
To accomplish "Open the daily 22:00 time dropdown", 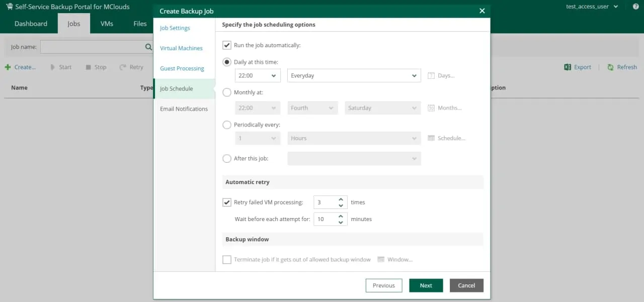I will click(x=258, y=76).
